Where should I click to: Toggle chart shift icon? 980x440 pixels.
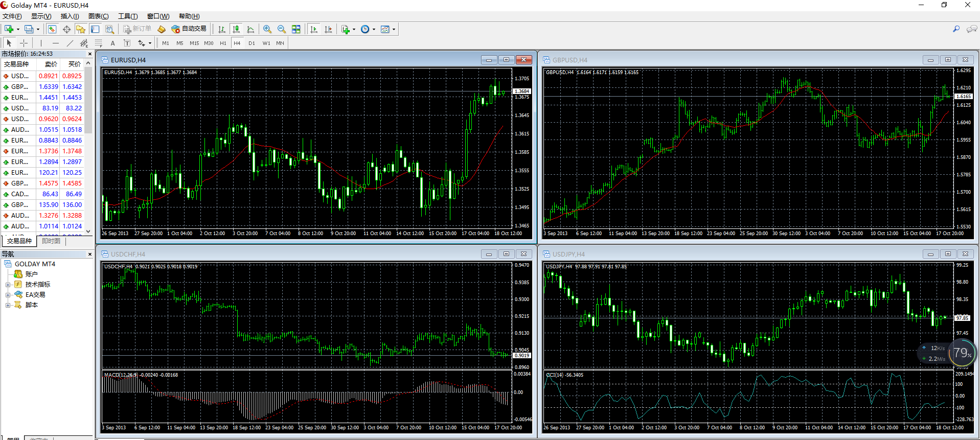tap(328, 29)
